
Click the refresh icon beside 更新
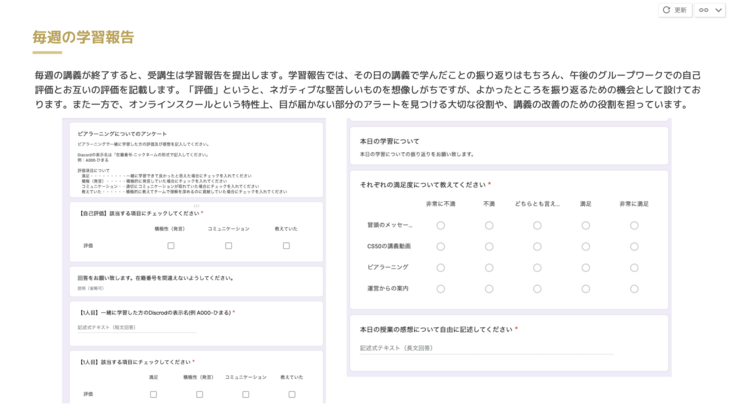coord(666,10)
